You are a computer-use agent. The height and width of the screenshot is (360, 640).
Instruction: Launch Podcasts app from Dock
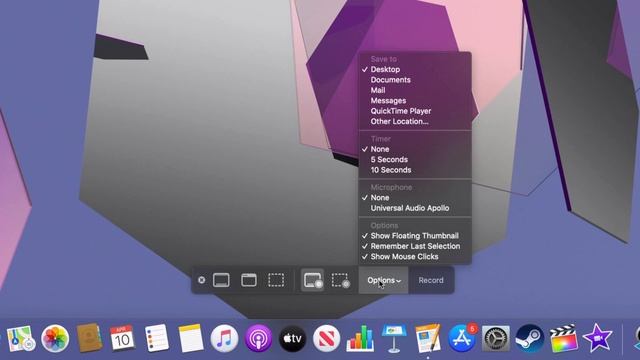(258, 338)
